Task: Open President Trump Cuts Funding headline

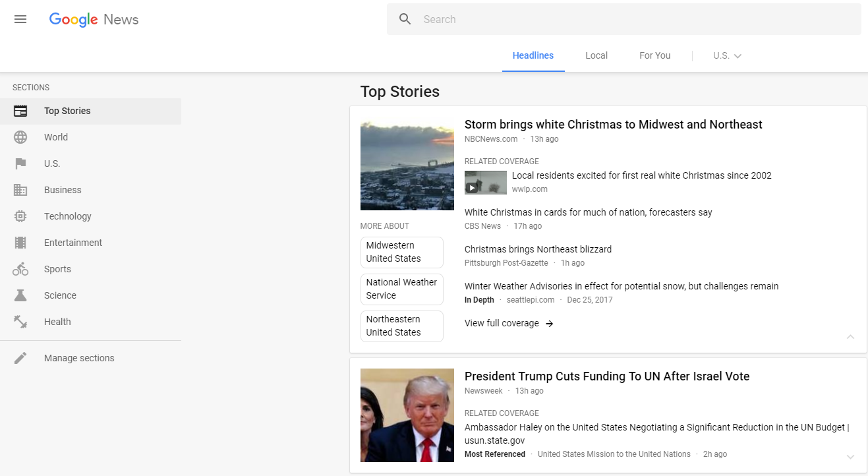Action: tap(607, 376)
